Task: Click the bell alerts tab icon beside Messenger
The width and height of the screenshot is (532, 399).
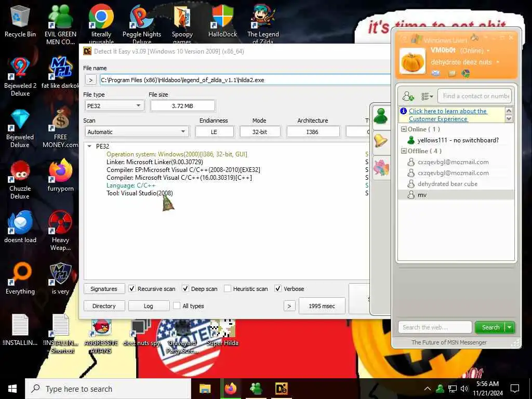Action: coord(381,140)
